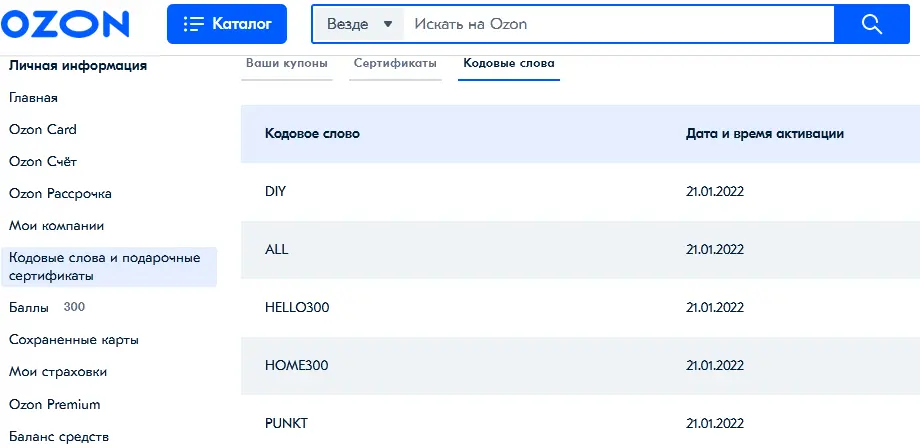The width and height of the screenshot is (920, 448).
Task: Select the Кодовые слова tab
Action: pyautogui.click(x=509, y=63)
